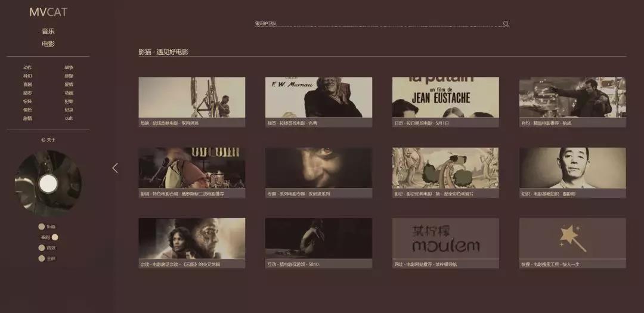Screen dimensions: 644x313
Task: Select the 纪录 genre
Action: 69,110
